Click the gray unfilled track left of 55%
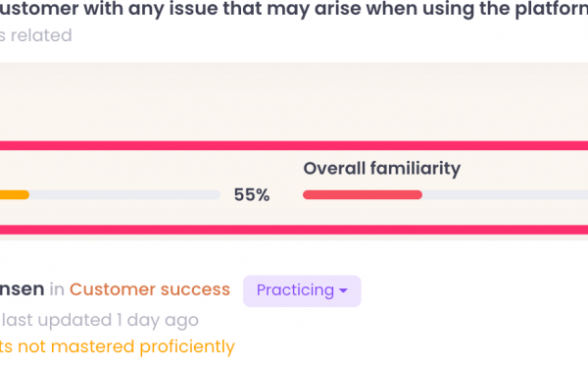Screen dimensions: 588x367 click(x=124, y=194)
